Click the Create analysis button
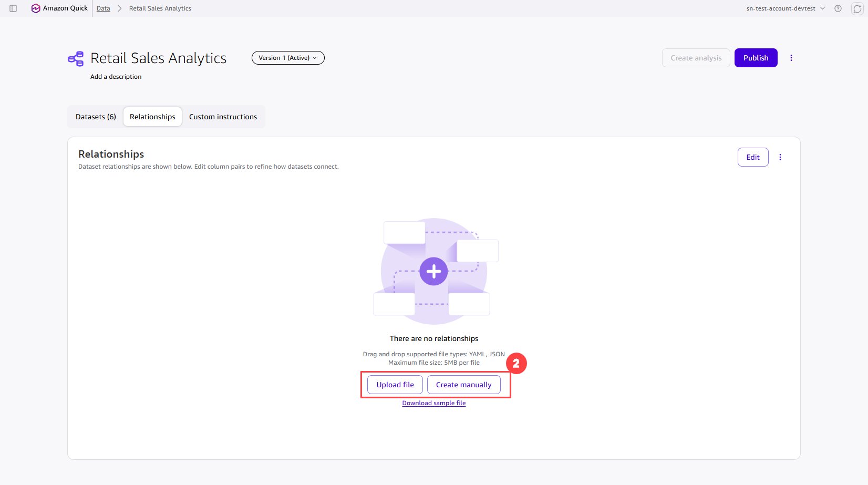This screenshot has width=868, height=485. click(696, 58)
